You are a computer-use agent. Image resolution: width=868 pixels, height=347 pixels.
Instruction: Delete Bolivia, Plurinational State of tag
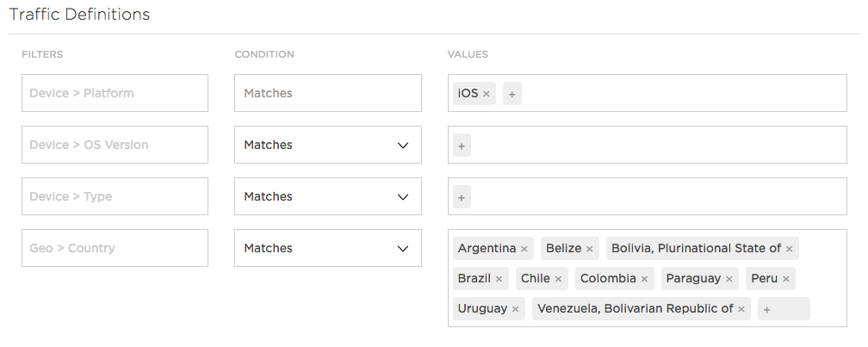point(790,249)
